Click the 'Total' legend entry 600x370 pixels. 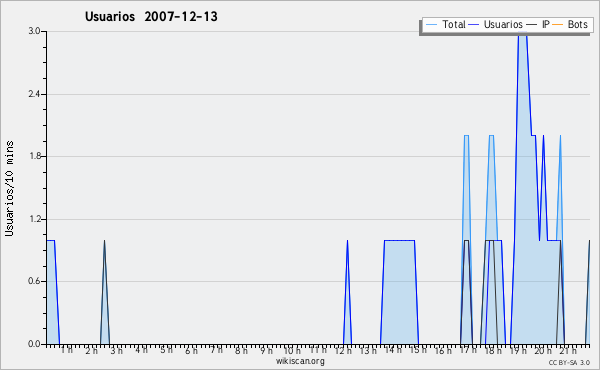coord(445,24)
